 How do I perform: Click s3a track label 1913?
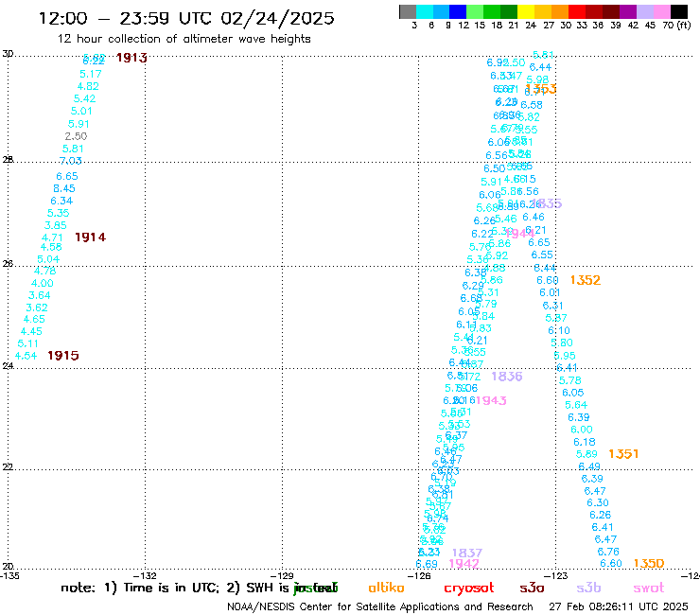(131, 58)
